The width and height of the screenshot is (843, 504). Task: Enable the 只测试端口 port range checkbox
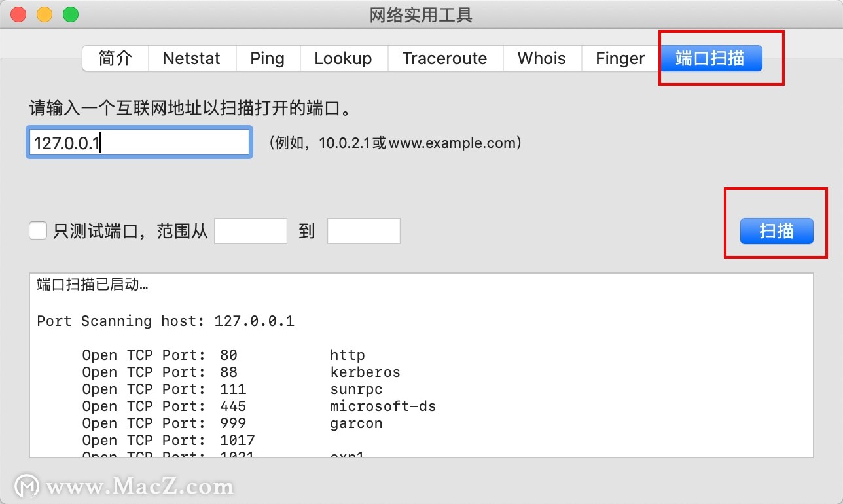click(x=38, y=230)
